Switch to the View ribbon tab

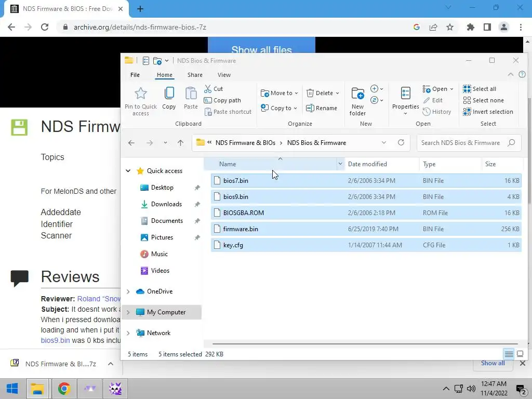click(224, 75)
